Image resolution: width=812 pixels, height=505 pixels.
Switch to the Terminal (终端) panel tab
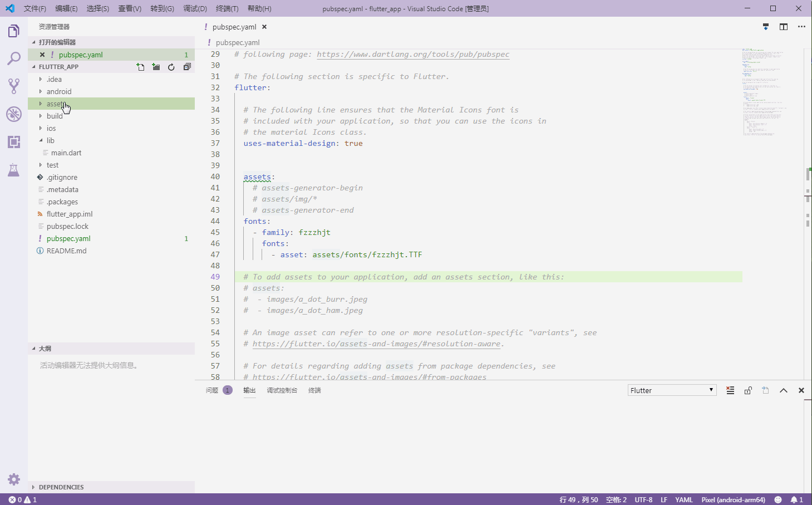[315, 390]
